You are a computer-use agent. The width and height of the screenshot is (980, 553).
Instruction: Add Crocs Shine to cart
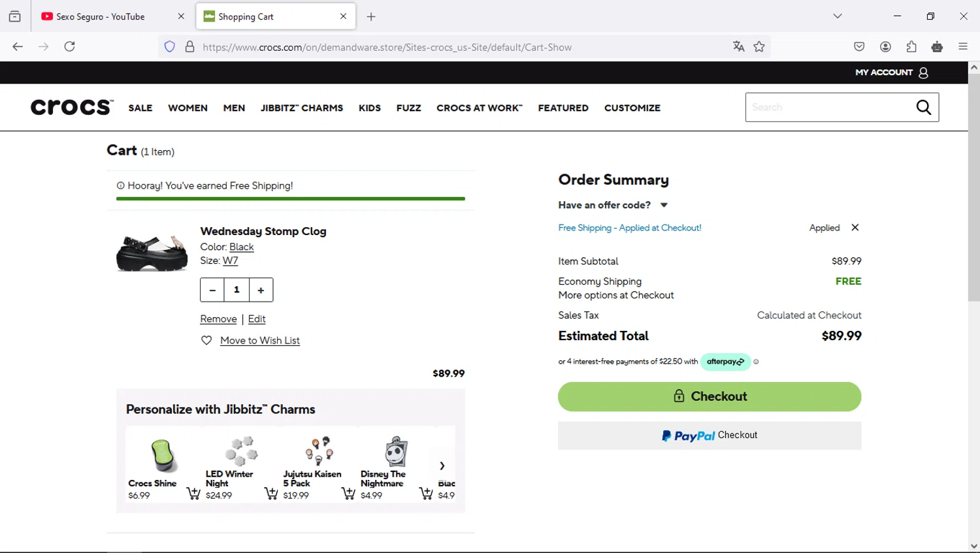click(193, 494)
